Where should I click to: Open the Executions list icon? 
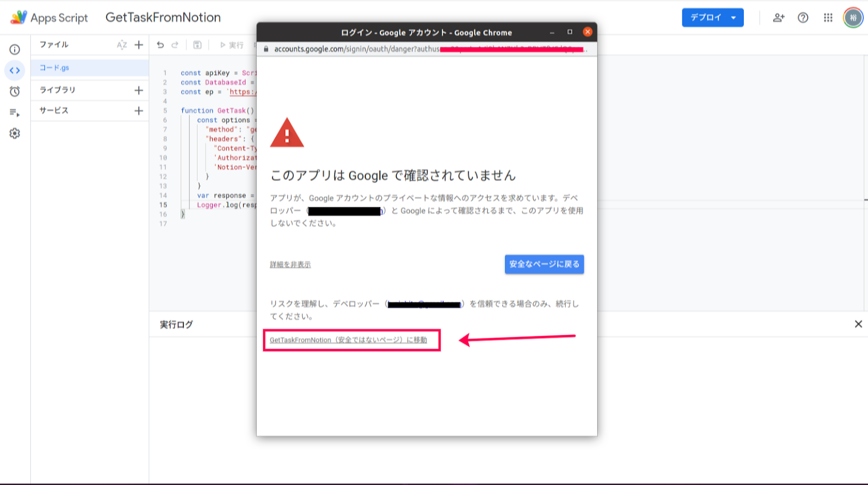15,112
